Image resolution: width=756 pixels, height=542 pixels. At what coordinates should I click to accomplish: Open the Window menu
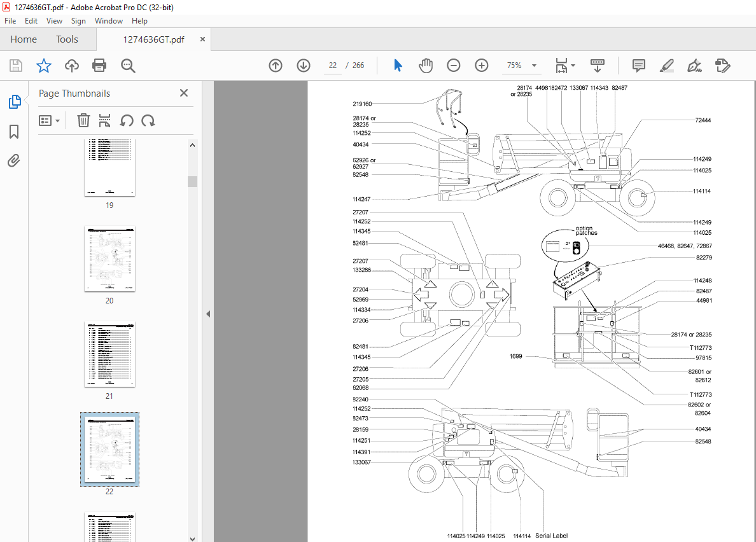[x=108, y=21]
